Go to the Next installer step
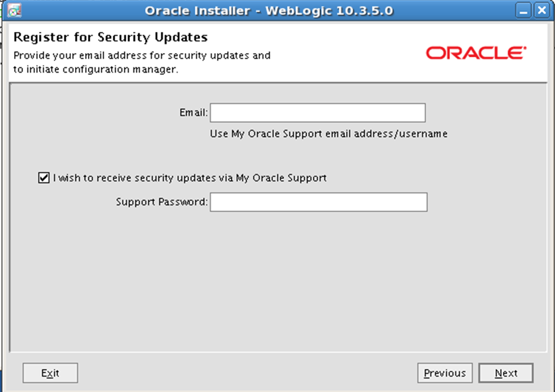This screenshot has height=392, width=555. (506, 373)
